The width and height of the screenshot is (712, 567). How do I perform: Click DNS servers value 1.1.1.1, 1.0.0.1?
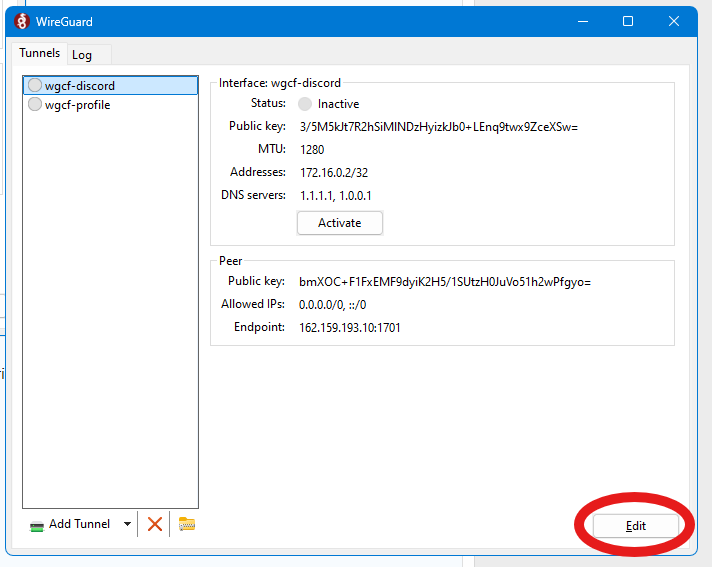click(x=336, y=196)
